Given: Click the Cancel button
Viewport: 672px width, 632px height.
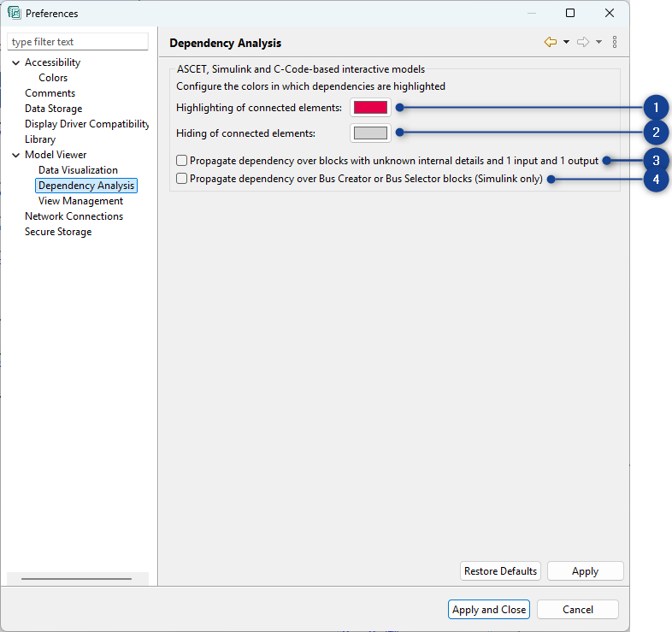Looking at the screenshot, I should click(578, 609).
